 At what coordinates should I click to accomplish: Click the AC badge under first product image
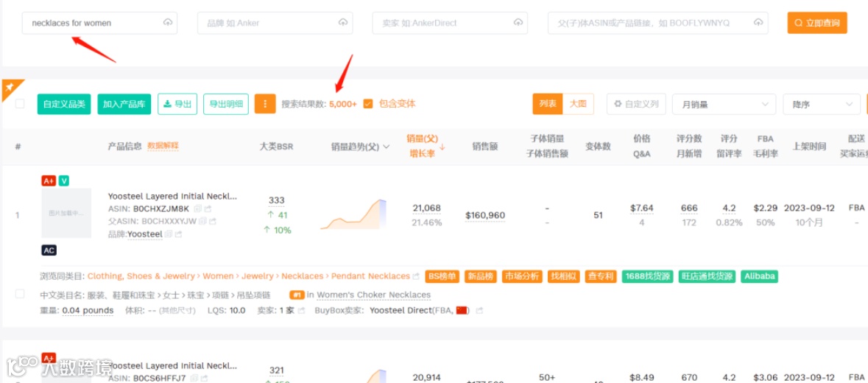coord(49,250)
